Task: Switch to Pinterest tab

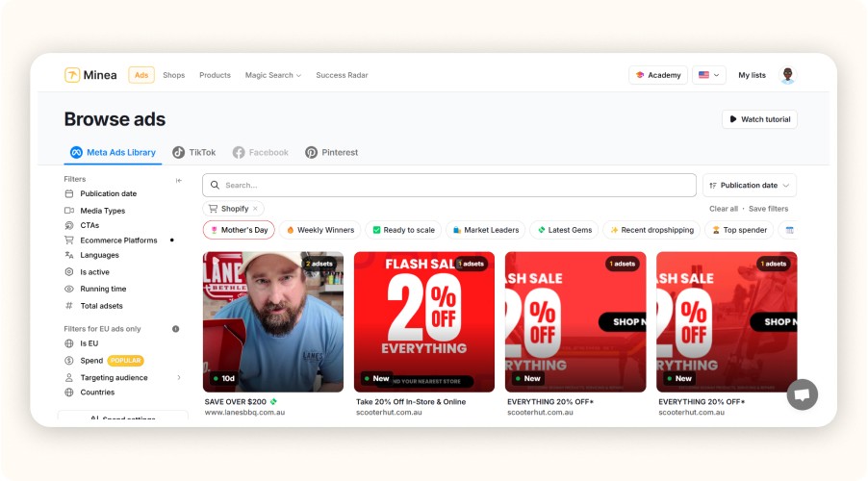Action: click(332, 152)
